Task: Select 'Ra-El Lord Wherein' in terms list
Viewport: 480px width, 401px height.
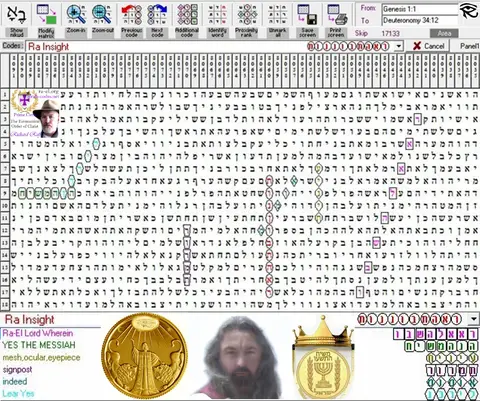Action: tap(38, 333)
